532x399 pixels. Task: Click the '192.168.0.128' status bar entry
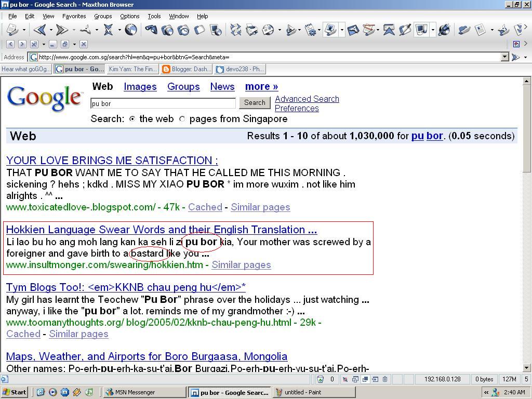443,379
